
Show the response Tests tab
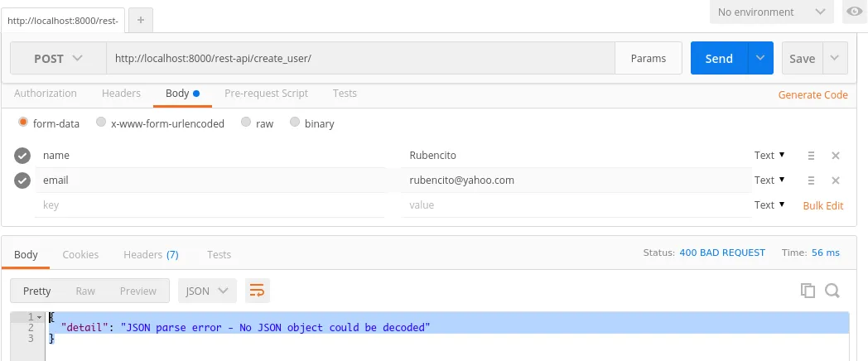click(x=219, y=255)
